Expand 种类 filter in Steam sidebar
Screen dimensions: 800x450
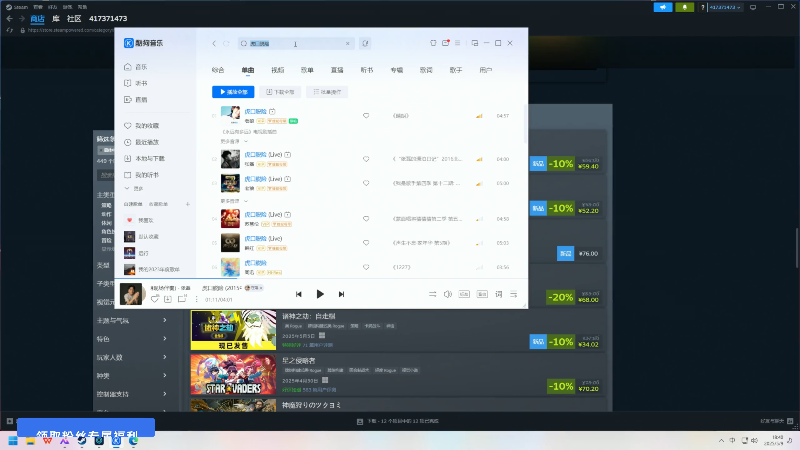pos(132,376)
